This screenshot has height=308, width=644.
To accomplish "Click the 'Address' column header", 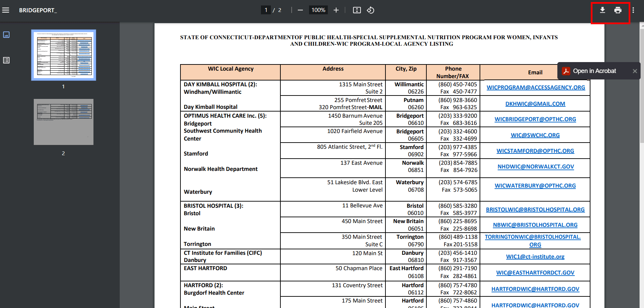I will [333, 69].
